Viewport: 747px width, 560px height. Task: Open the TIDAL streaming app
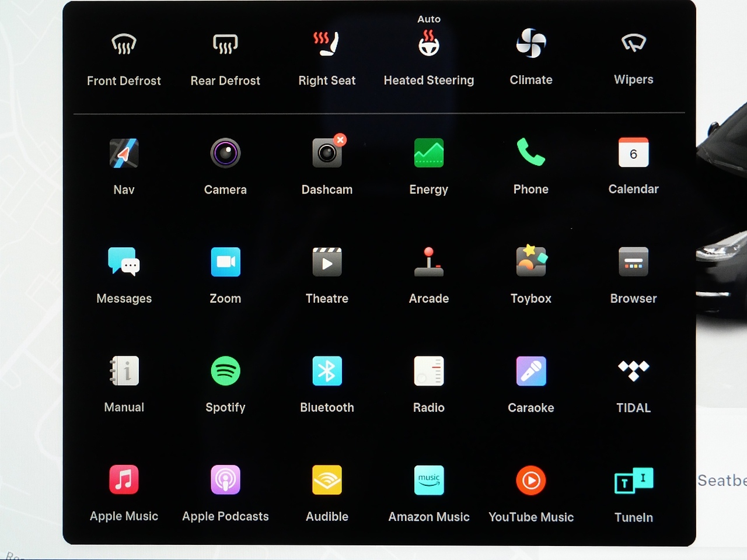(633, 371)
